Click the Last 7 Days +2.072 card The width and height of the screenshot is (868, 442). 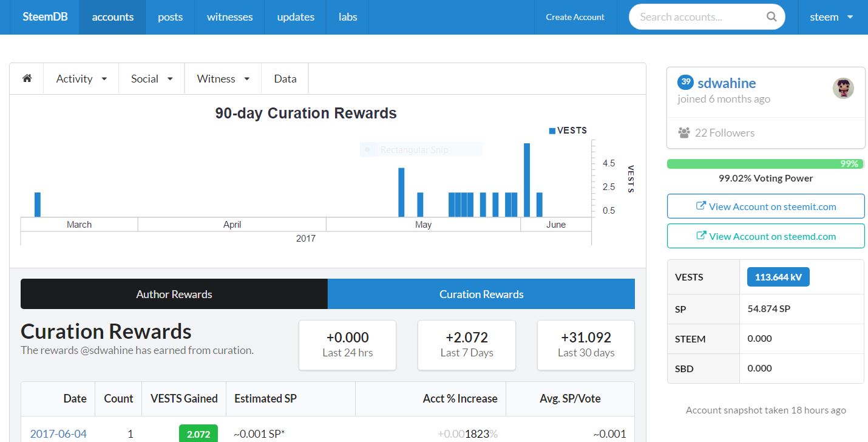[x=467, y=345]
